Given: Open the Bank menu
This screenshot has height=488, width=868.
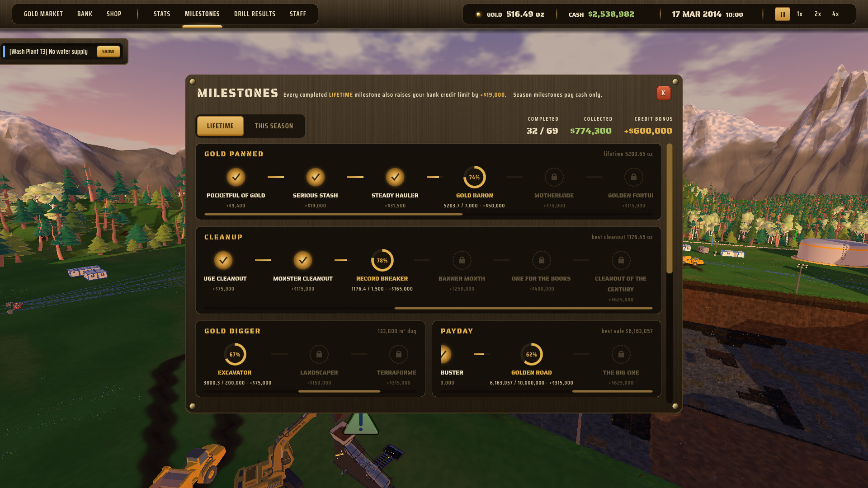Looking at the screenshot, I should pyautogui.click(x=85, y=14).
